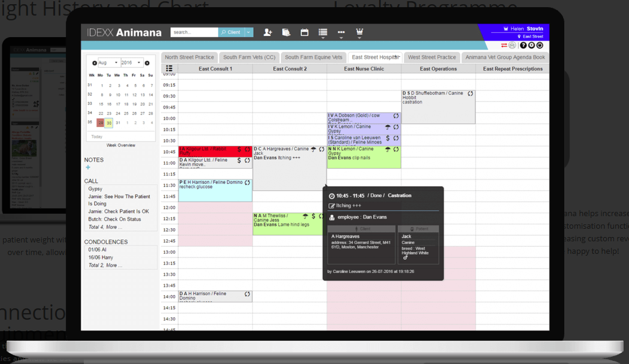Click the power logout icon
Screen dimensions: 629x364
point(540,45)
